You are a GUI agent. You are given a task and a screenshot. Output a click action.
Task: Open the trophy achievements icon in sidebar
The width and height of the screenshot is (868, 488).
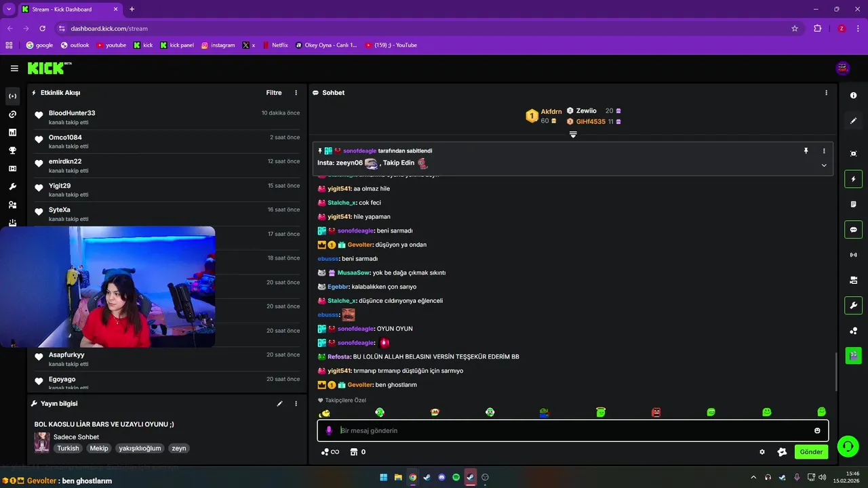[x=12, y=150]
